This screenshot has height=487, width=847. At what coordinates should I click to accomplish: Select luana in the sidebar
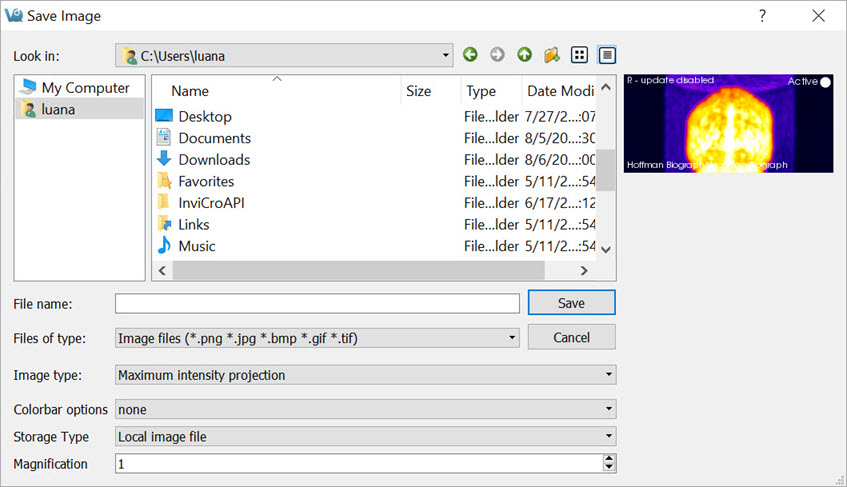[80, 109]
